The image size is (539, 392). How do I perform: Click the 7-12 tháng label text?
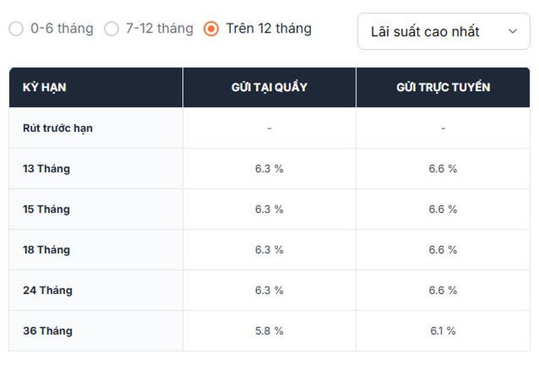point(160,29)
